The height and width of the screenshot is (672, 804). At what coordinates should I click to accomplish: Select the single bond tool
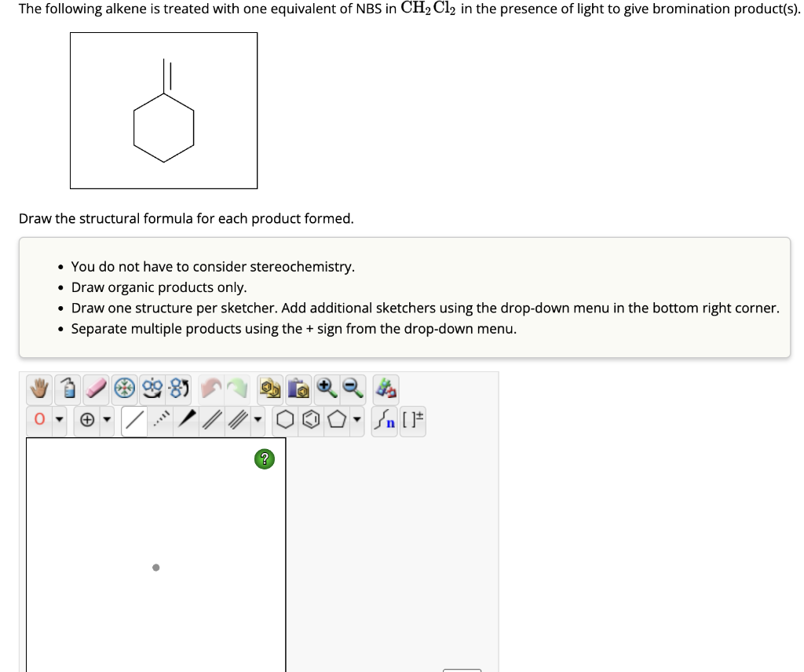coord(134,420)
